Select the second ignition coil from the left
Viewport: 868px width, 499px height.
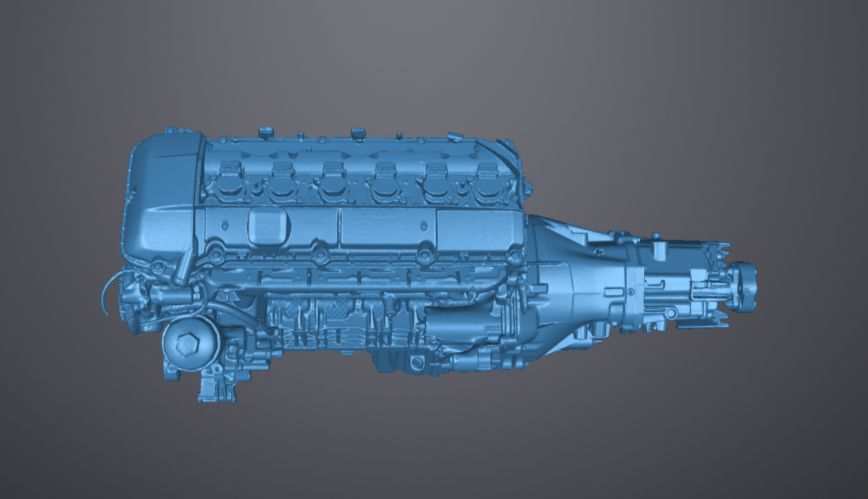(282, 180)
